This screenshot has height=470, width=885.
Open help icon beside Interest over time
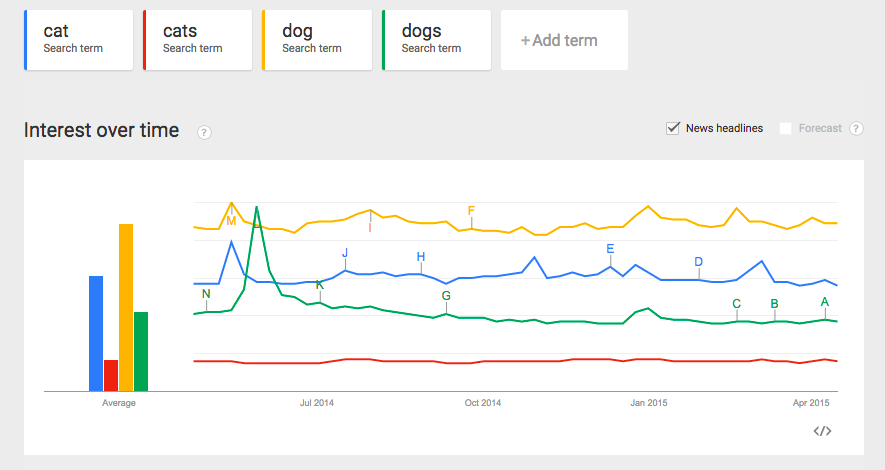tap(204, 132)
